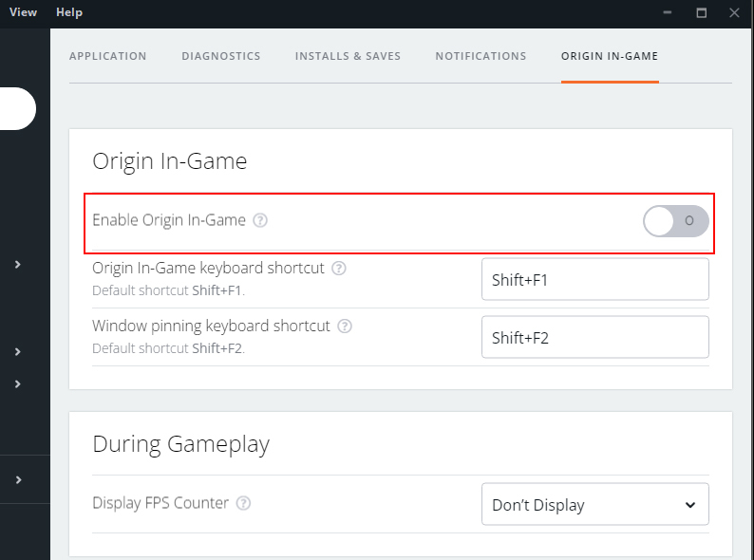Switch to the Diagnostics tab

(x=221, y=56)
